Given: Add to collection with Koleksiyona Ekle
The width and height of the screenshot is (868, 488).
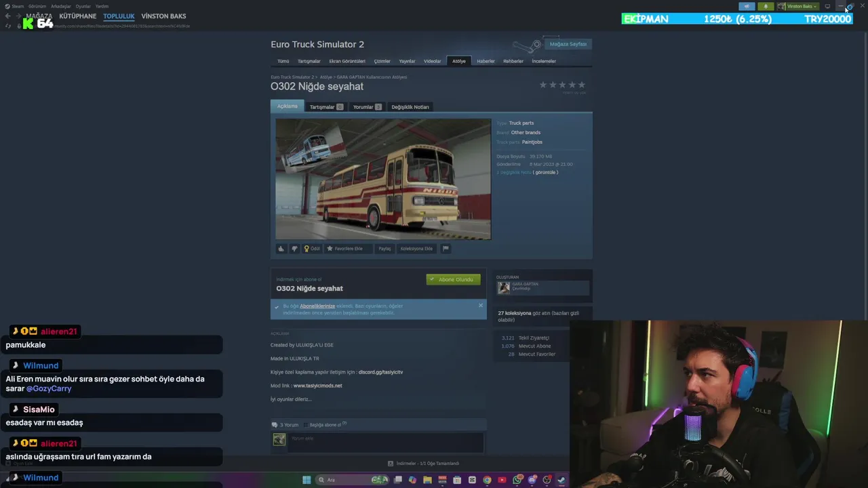Looking at the screenshot, I should point(416,249).
